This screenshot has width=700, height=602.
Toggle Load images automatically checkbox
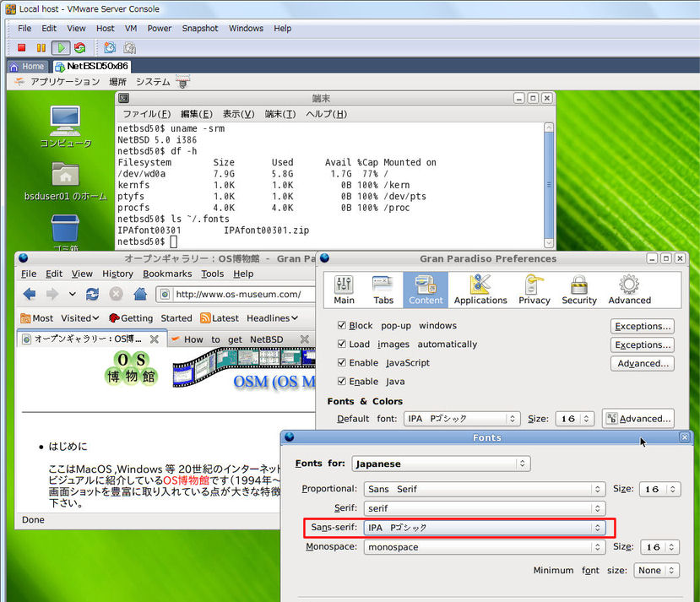point(341,344)
